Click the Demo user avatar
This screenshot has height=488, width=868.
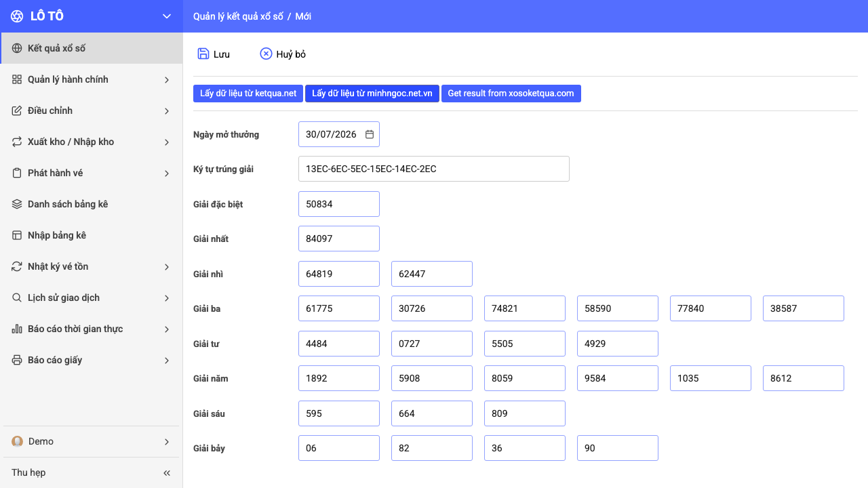(17, 441)
